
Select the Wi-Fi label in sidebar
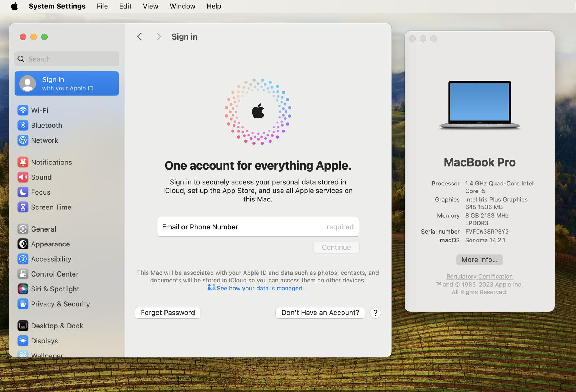pos(40,110)
